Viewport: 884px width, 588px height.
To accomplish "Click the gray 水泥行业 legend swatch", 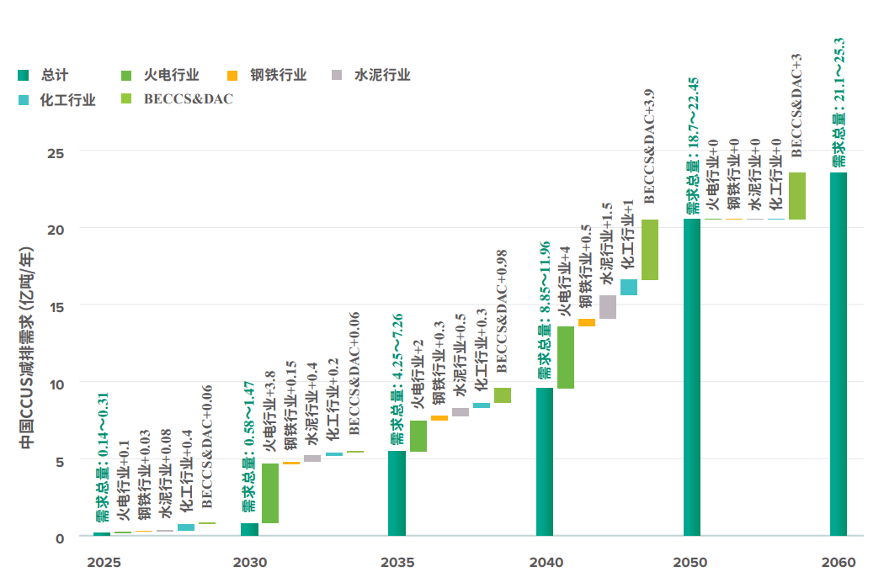I will (337, 76).
